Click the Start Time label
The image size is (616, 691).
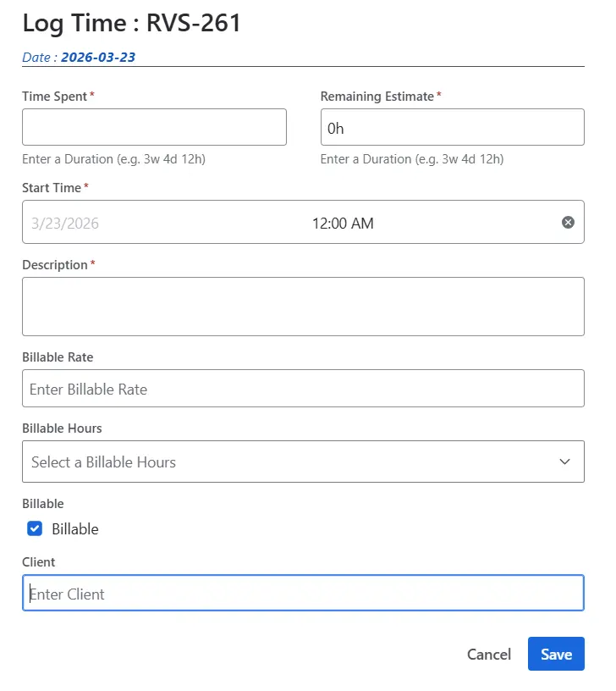tap(52, 188)
